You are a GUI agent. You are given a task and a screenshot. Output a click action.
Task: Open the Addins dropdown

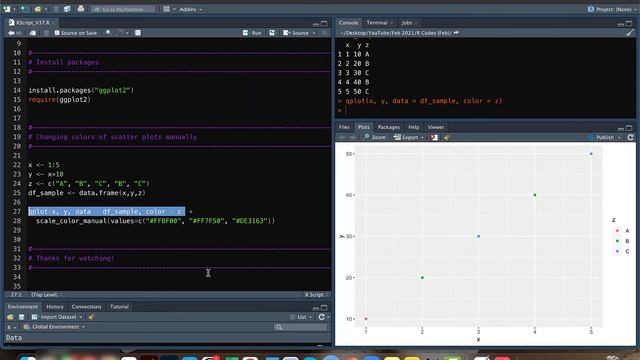click(190, 9)
